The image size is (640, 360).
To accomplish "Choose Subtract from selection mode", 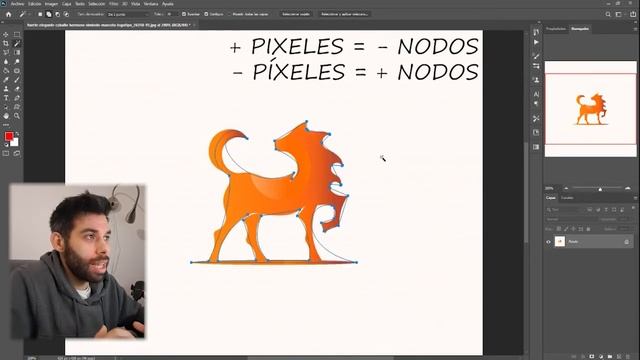I will coord(58,14).
